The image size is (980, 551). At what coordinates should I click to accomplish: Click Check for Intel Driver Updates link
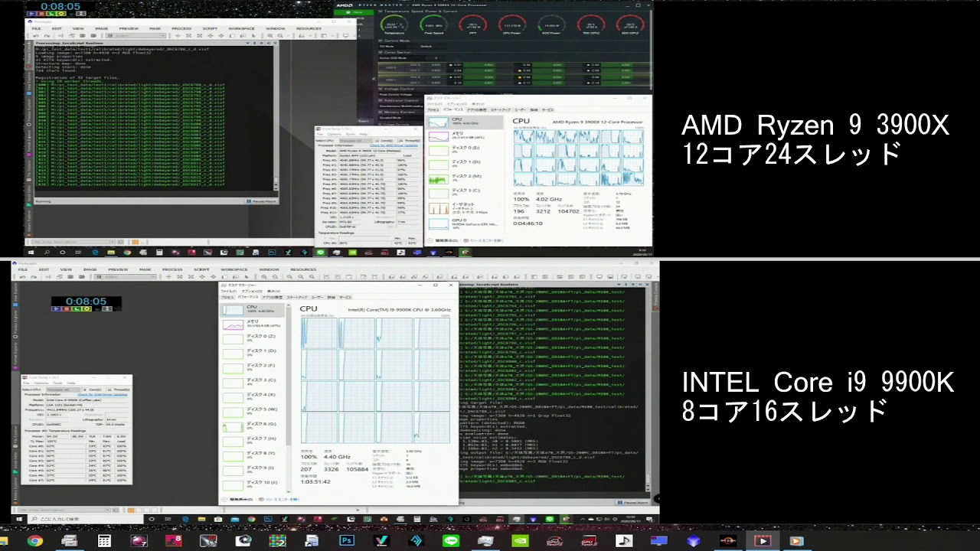pos(103,394)
